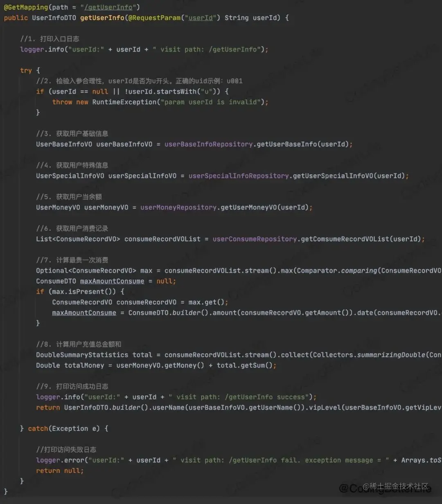This screenshot has height=504, width=442.
Task: Click comment "//8. 计算用户充值总金额和"
Action: 78,344
